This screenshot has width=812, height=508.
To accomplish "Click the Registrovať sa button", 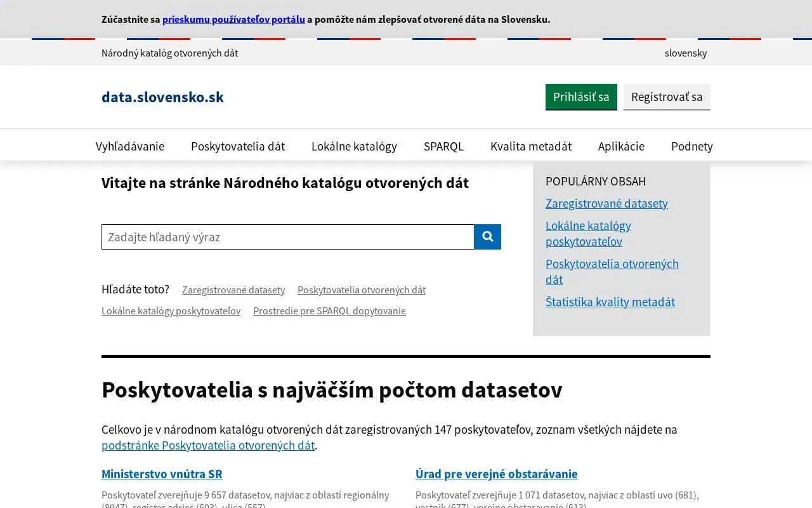I will click(x=667, y=97).
